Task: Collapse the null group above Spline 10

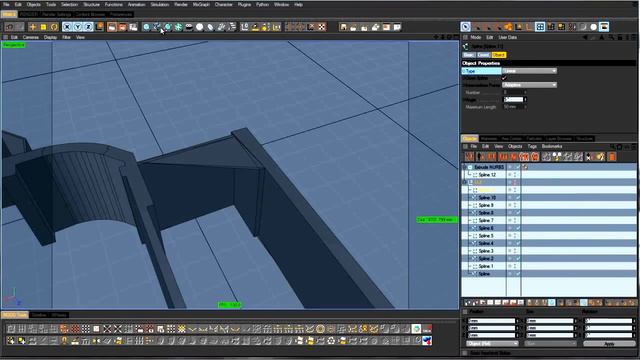Action: [464, 182]
